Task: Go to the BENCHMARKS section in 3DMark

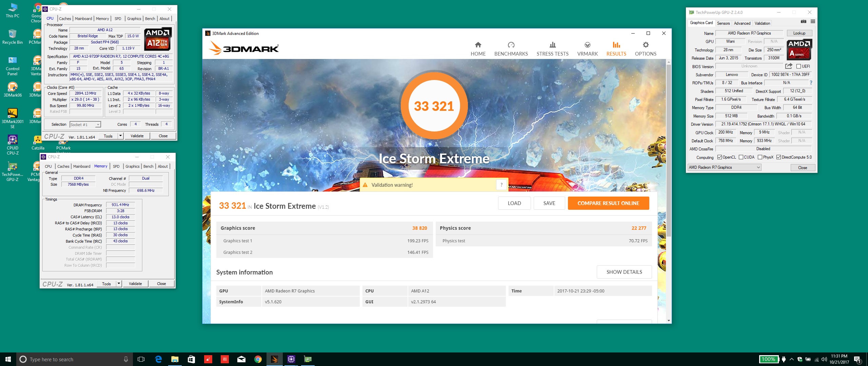Action: pos(511,49)
